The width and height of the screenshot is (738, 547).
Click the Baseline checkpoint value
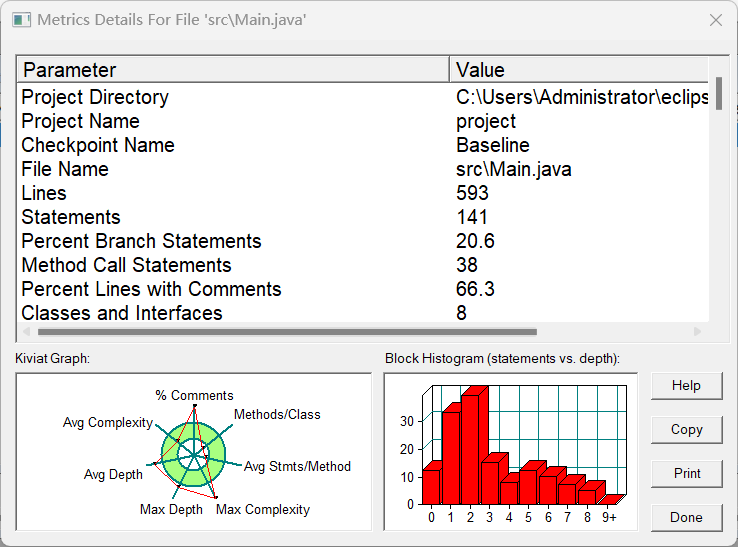pos(493,145)
